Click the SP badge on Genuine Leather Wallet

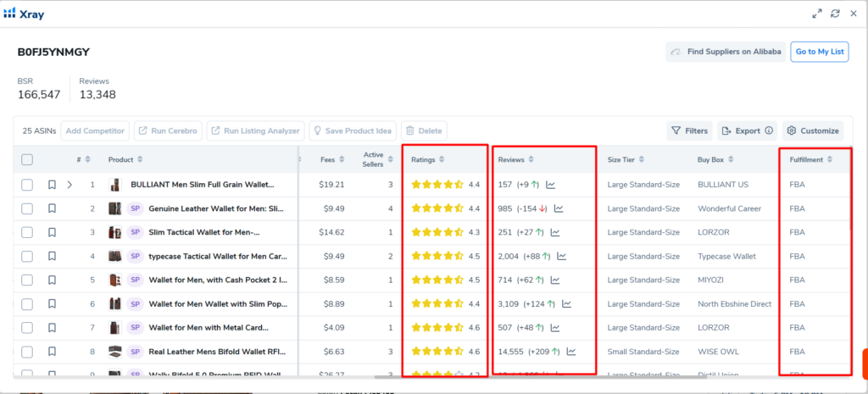(135, 208)
